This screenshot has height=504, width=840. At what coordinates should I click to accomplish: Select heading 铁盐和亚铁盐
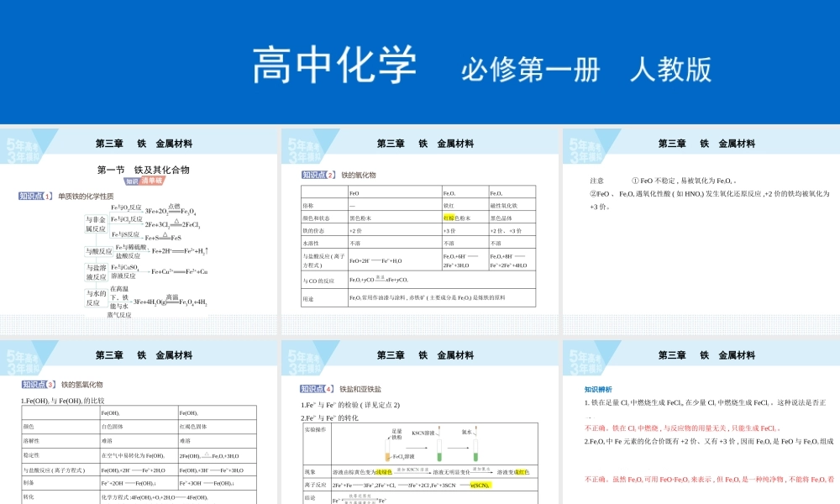pyautogui.click(x=360, y=390)
